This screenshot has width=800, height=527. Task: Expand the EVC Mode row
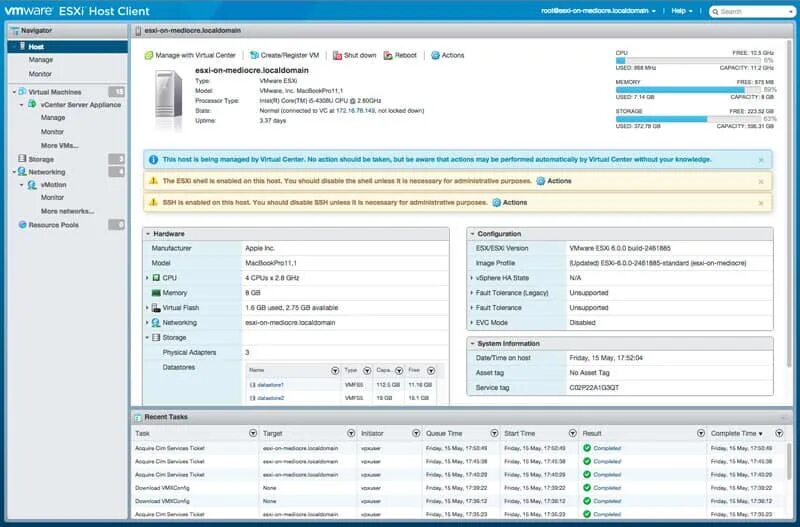tap(471, 322)
